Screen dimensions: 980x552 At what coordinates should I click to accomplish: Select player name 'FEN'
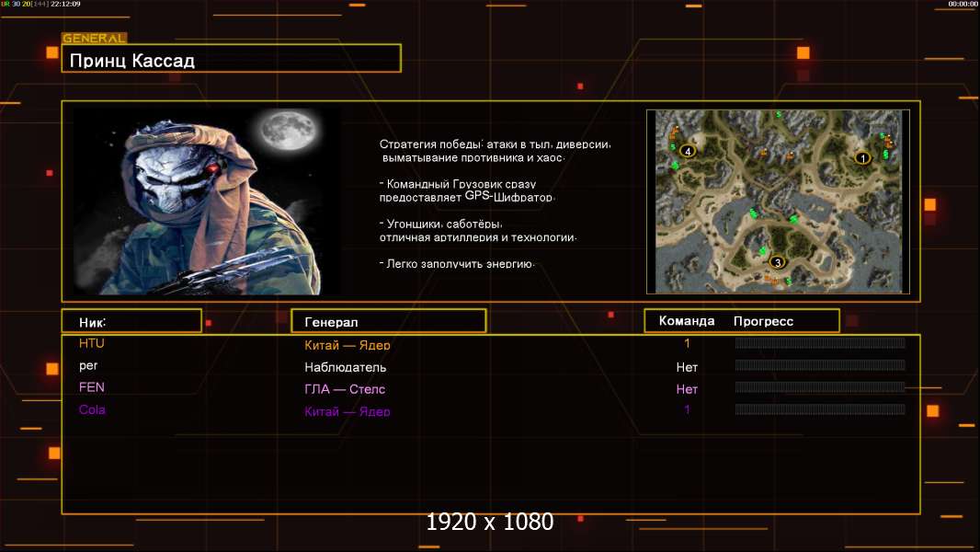91,387
